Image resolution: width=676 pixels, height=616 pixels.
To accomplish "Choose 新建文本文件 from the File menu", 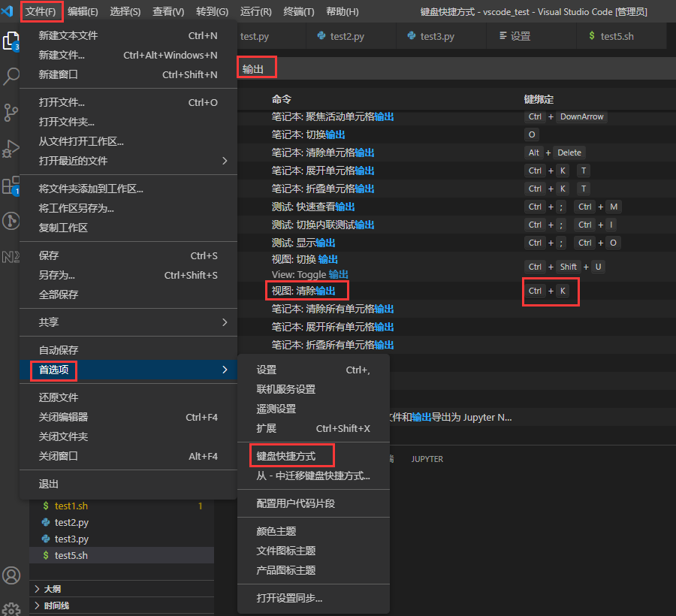I will click(128, 36).
